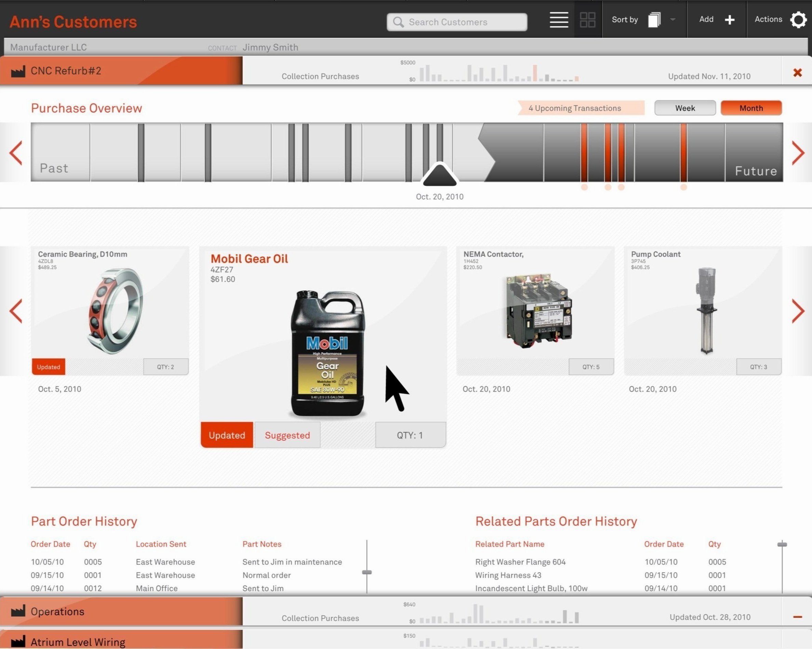Click QTY: 1 on Mobil Gear Oil

point(410,435)
